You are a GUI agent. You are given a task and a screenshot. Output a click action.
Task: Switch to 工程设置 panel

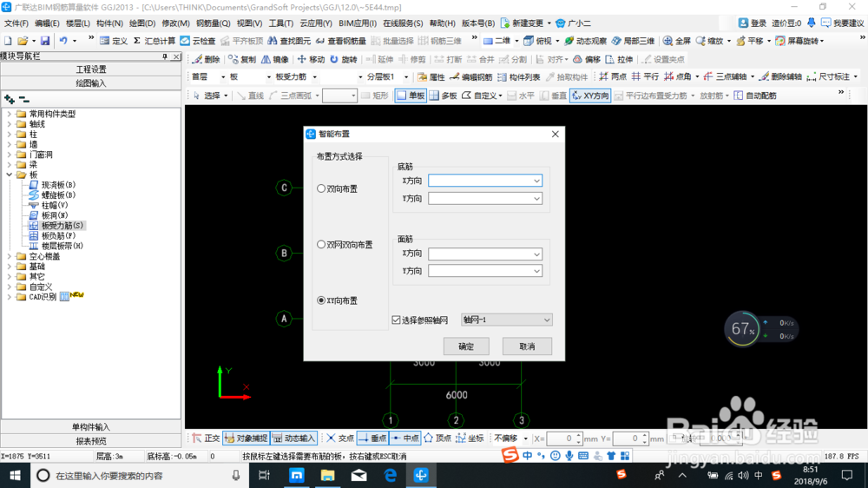[x=91, y=69]
